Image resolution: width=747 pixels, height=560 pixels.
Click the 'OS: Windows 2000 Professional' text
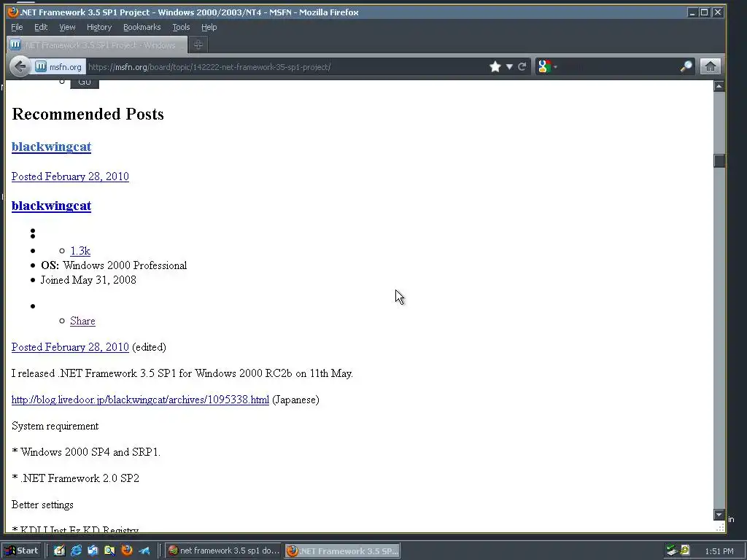tap(114, 265)
